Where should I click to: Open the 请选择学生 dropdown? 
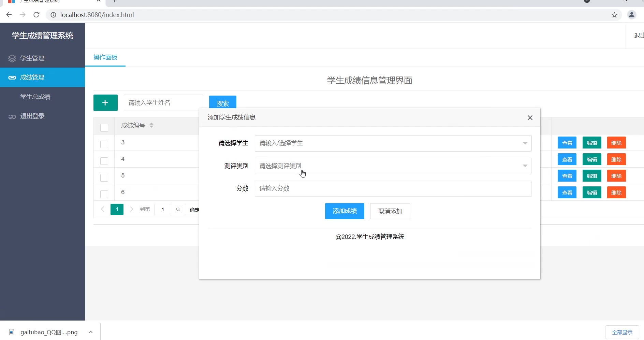click(x=393, y=143)
